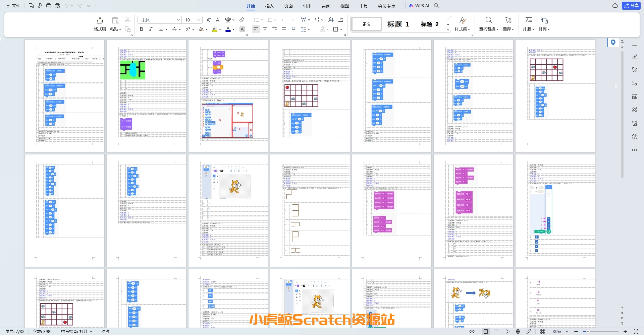644x335 pixels.
Task: Click the Proofread (校对) button in the status bar
Action: point(105,332)
